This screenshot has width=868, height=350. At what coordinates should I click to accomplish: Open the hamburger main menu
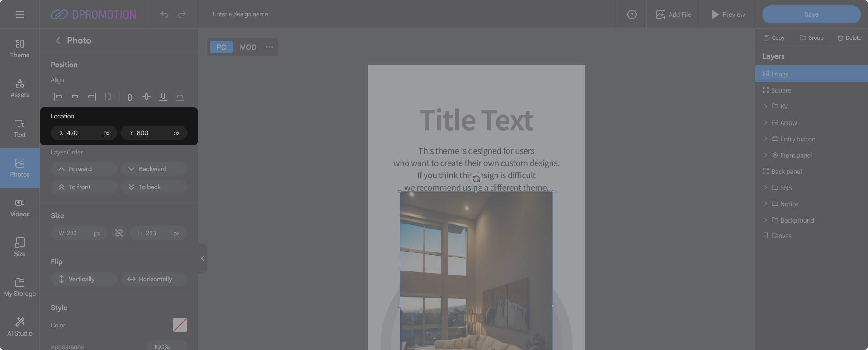(20, 14)
